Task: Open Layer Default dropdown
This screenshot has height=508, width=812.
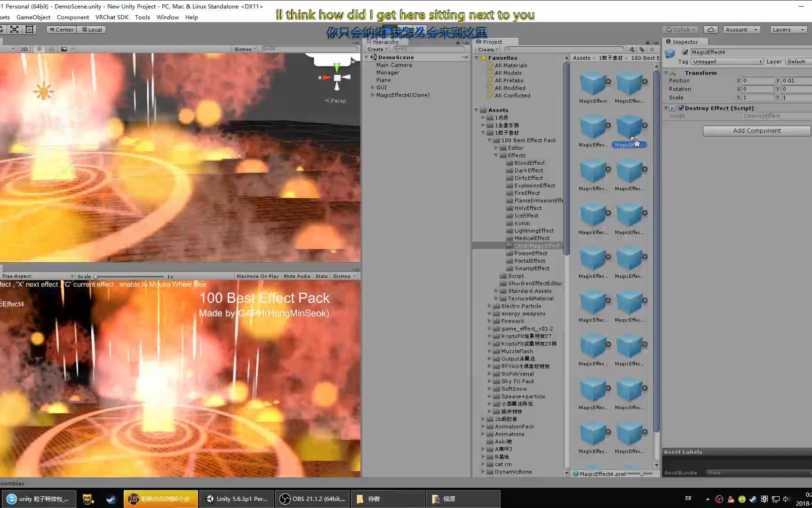Action: coord(798,62)
